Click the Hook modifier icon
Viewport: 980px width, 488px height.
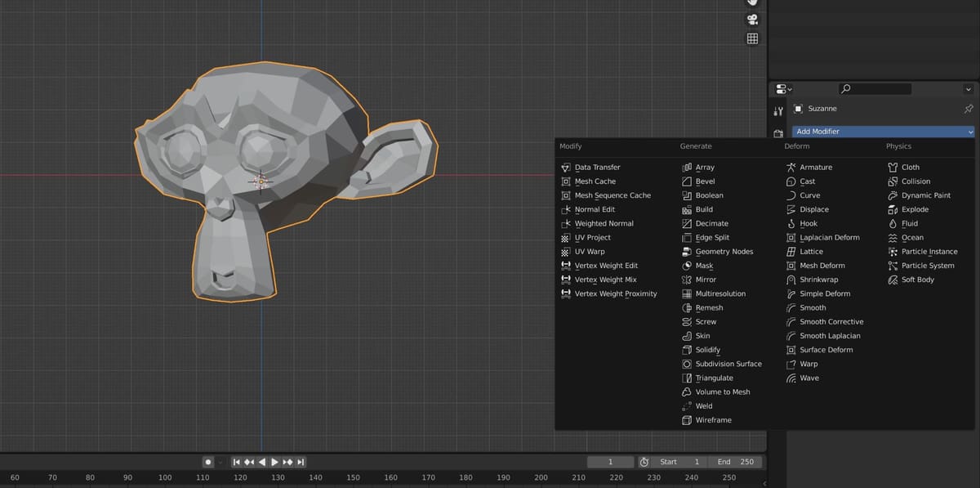[791, 223]
